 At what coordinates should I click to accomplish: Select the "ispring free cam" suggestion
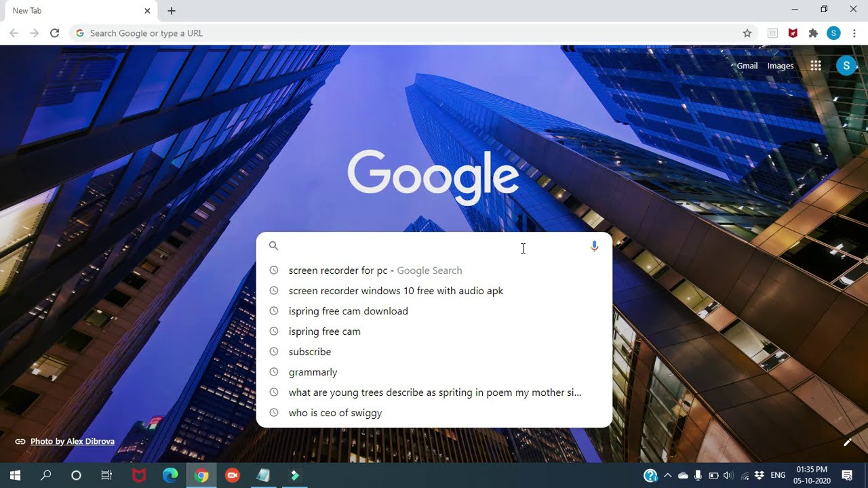click(434, 331)
